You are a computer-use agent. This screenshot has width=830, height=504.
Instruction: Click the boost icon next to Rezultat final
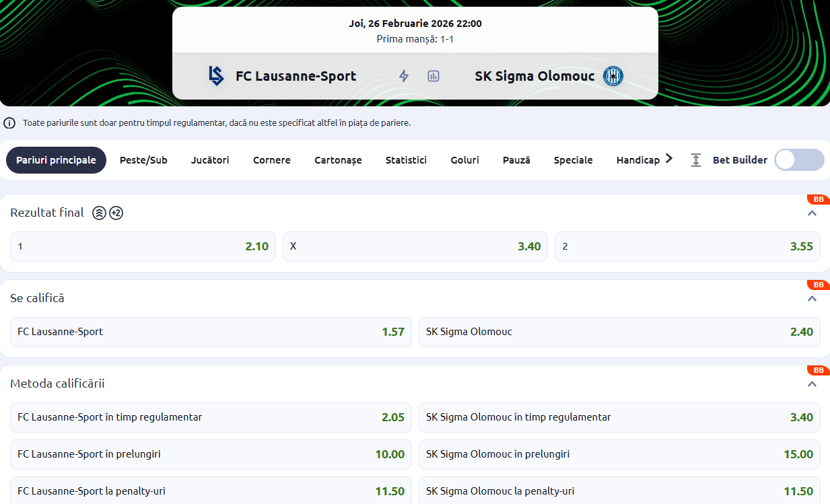[99, 213]
